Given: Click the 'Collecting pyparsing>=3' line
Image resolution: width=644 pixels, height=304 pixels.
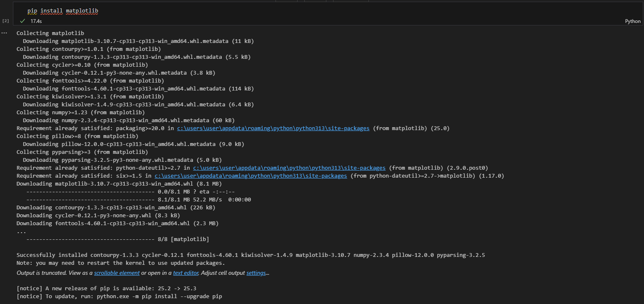Looking at the screenshot, I should coord(82,152).
